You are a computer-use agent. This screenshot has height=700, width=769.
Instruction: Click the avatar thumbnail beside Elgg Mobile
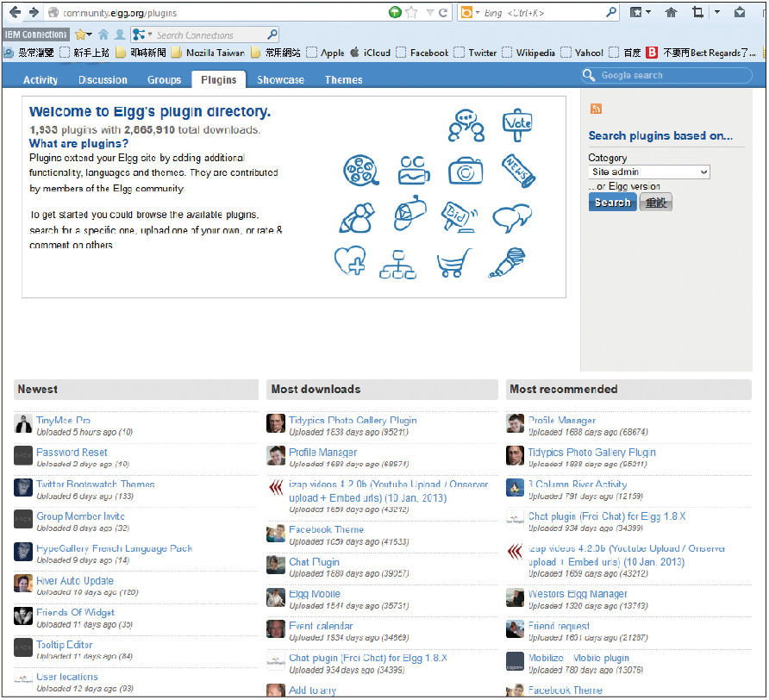pos(276,597)
